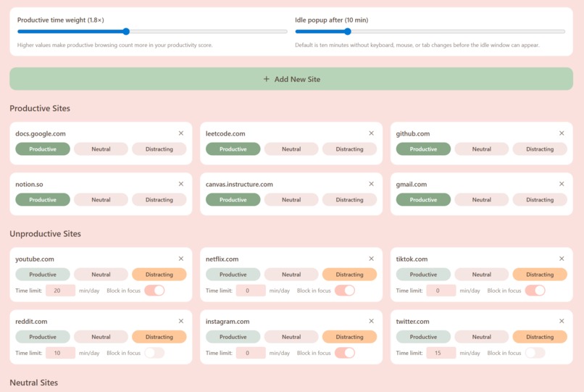This screenshot has height=392, width=584.
Task: Toggle Block in focus for youtube.com
Action: (154, 291)
